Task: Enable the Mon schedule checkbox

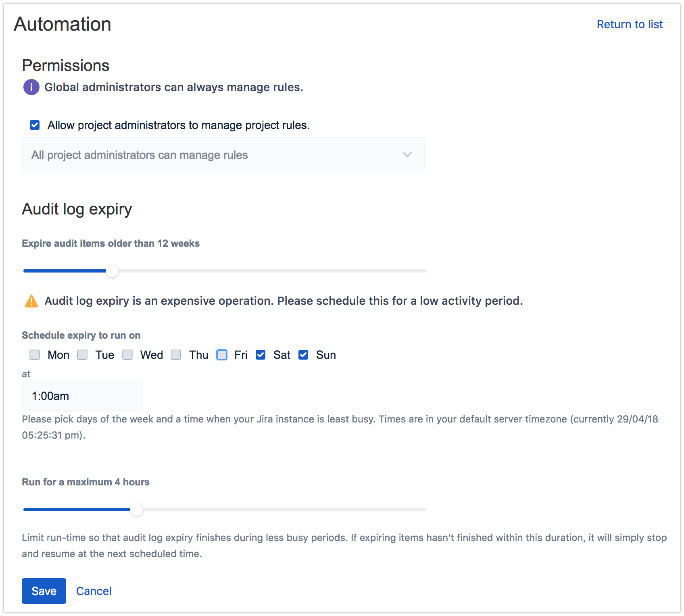Action: [x=35, y=355]
